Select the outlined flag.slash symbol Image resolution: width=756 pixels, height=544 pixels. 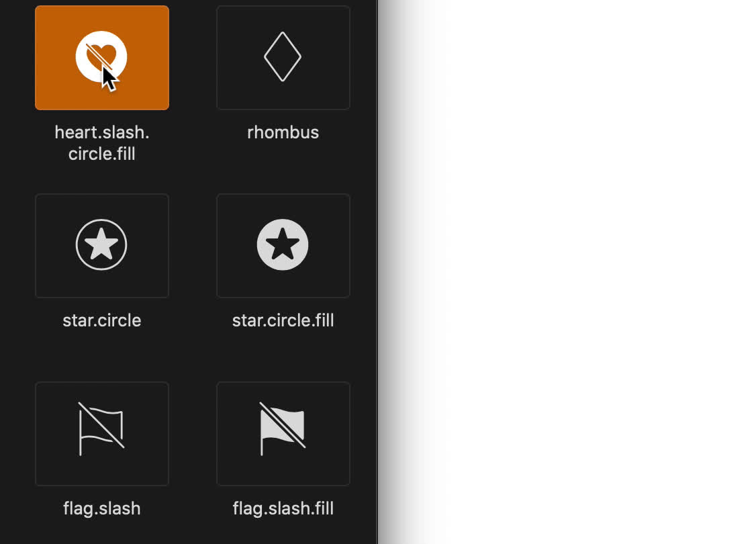point(101,428)
